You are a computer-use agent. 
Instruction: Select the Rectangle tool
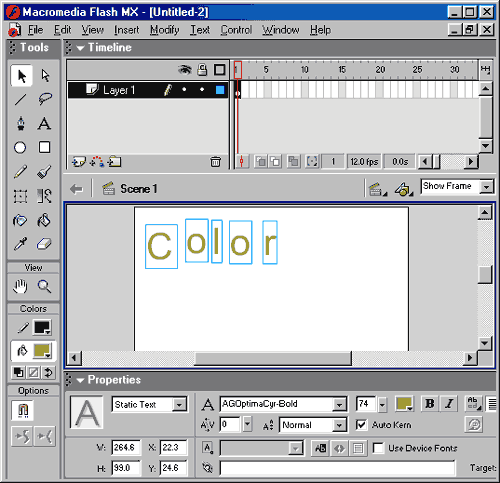(x=44, y=147)
